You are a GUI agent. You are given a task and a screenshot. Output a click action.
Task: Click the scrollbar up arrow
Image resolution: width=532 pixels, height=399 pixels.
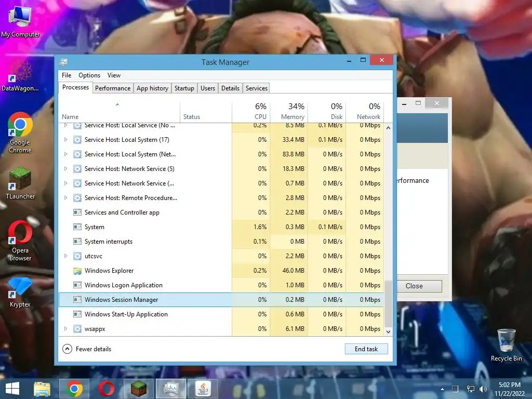pos(388,128)
